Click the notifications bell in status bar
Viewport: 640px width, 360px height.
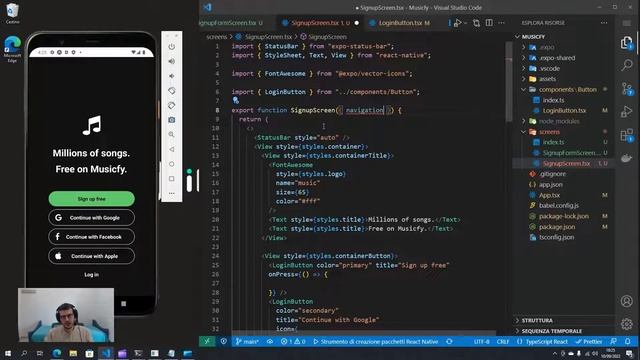tap(628, 341)
